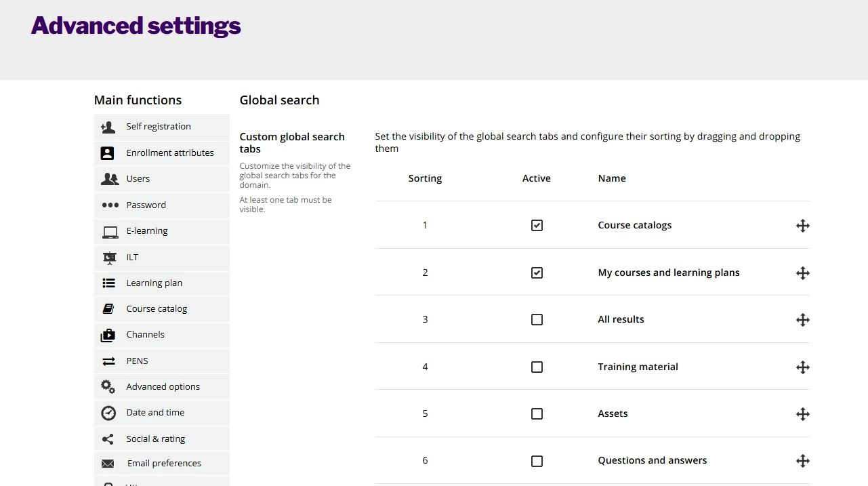
Task: Open the Users settings section
Action: click(138, 179)
